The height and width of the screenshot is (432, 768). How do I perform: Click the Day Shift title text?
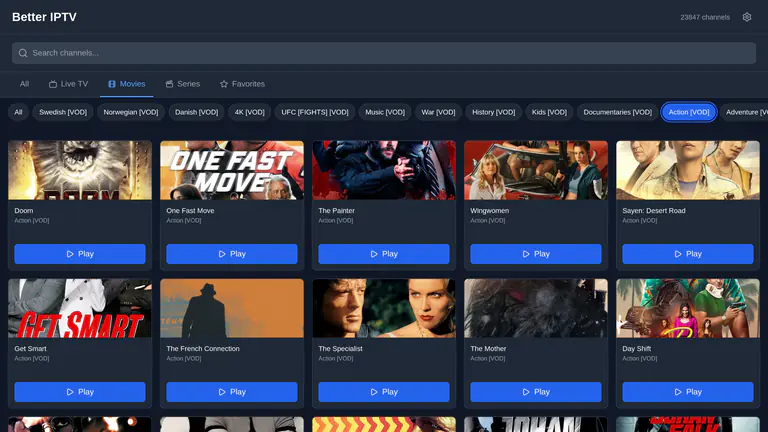point(637,349)
